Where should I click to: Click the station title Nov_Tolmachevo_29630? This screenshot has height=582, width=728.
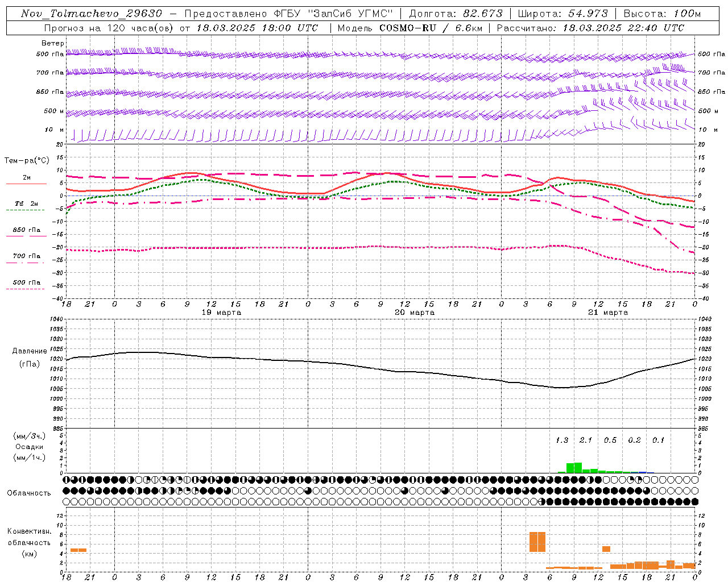click(92, 14)
